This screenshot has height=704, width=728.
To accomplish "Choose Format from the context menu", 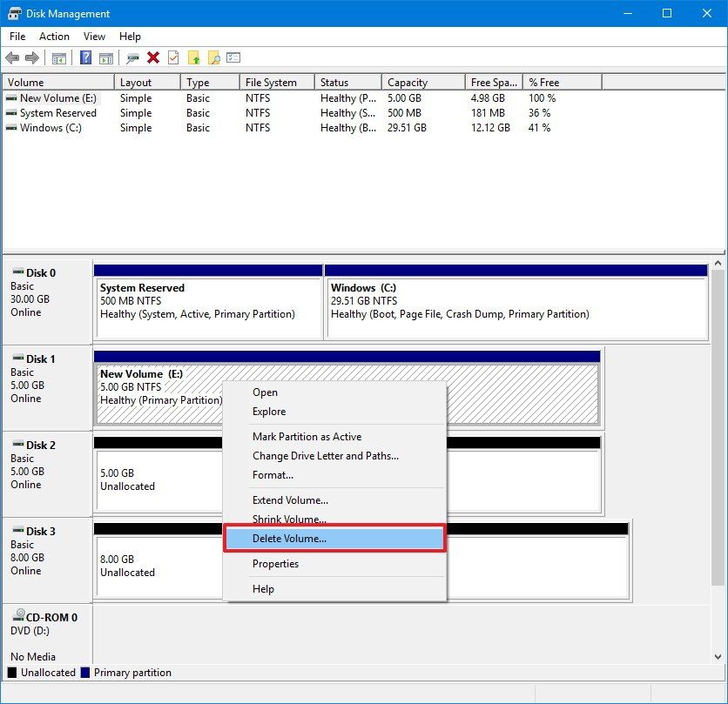I will coord(273,474).
